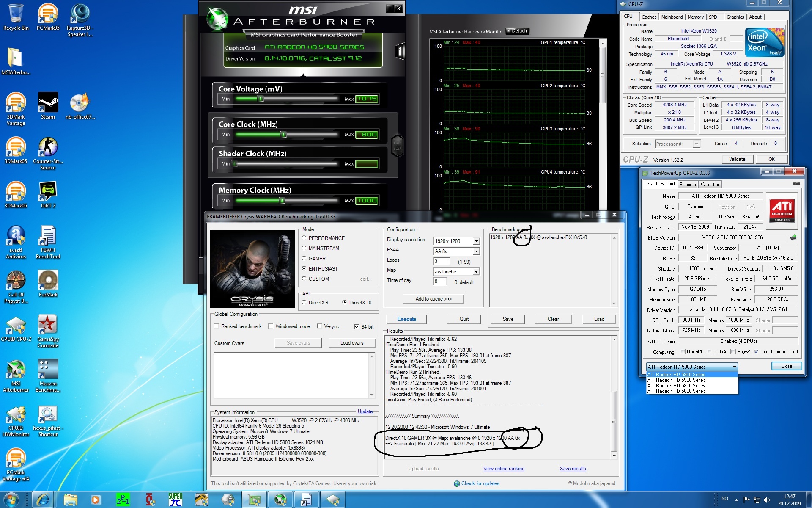Click the Check for updates link
The image size is (812, 508).
point(480,483)
